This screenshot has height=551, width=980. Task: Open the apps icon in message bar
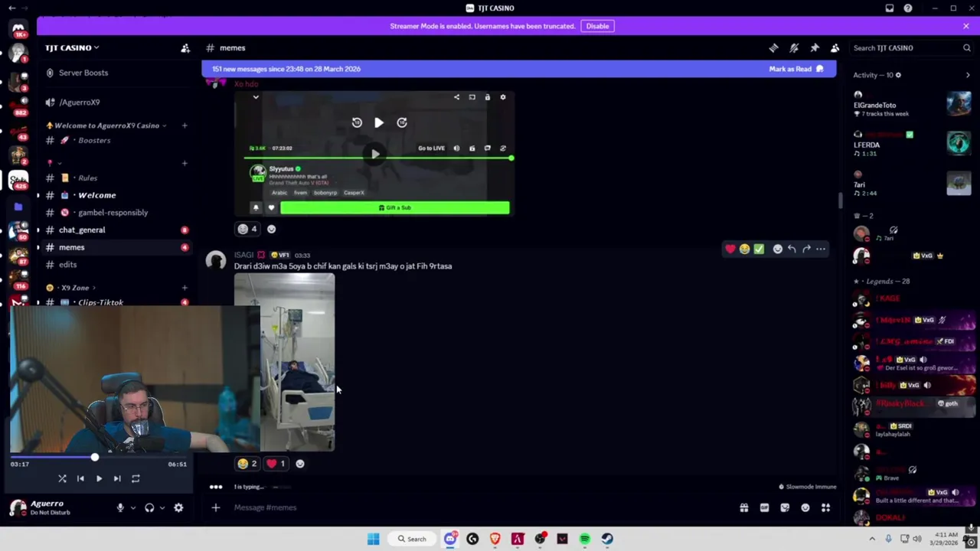point(826,507)
